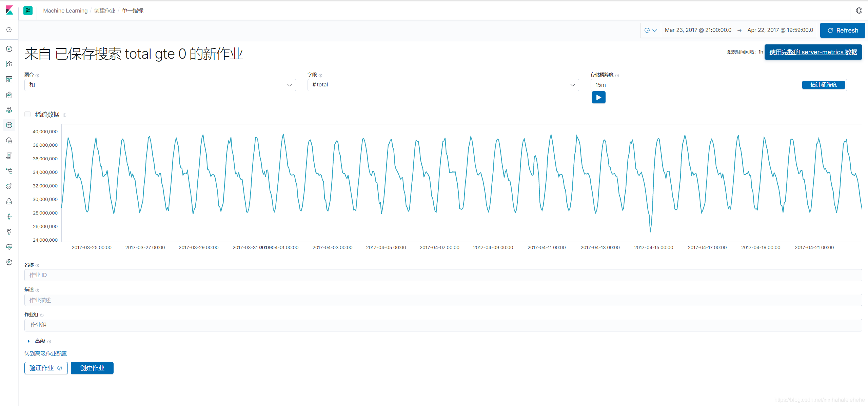The image size is (868, 406).
Task: Click the settings gear icon in sidebar
Action: (9, 262)
